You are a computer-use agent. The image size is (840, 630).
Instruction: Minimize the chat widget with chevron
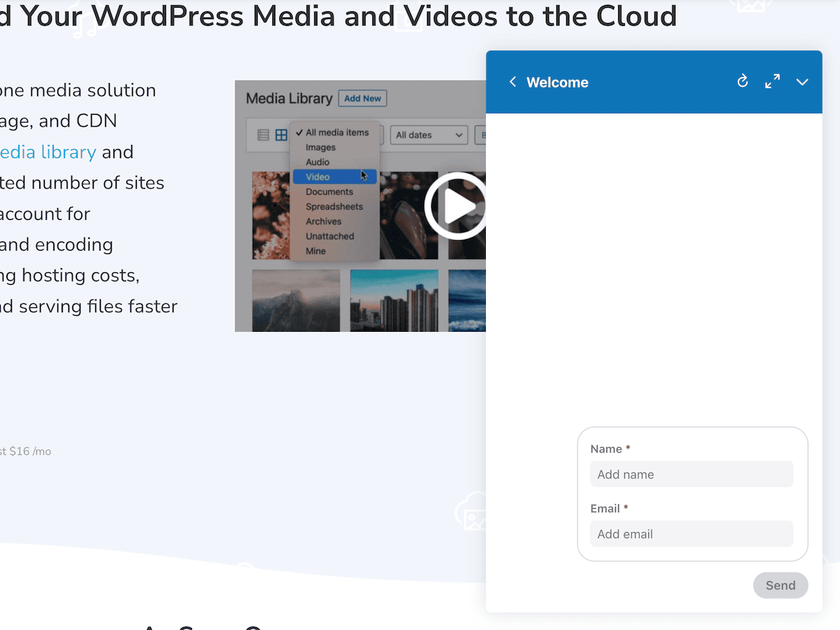[802, 82]
